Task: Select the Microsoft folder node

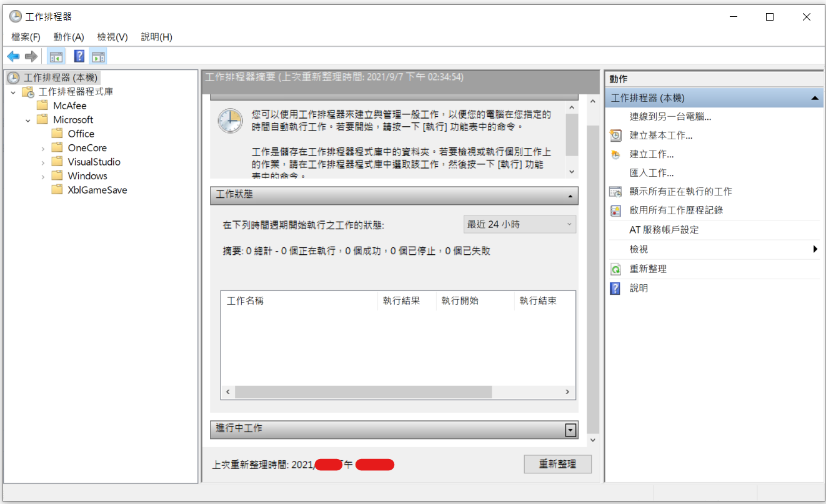Action: tap(73, 120)
